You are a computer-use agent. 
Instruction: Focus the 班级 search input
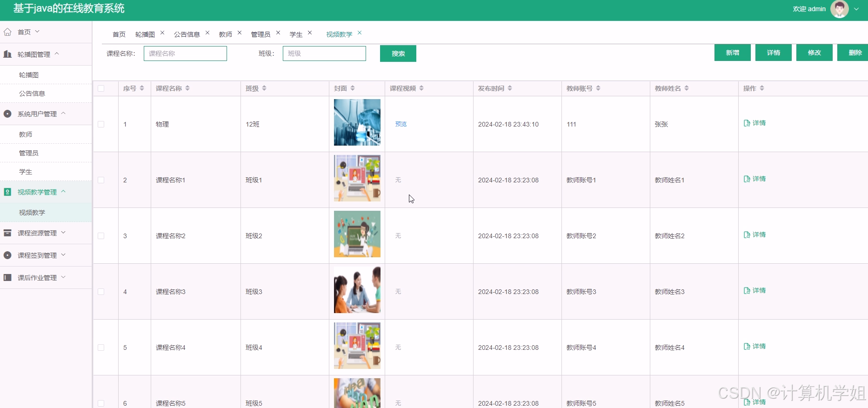point(324,54)
